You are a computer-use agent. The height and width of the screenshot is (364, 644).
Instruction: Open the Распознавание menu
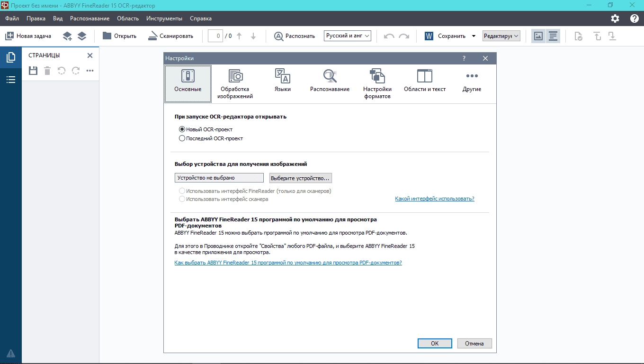click(x=89, y=18)
